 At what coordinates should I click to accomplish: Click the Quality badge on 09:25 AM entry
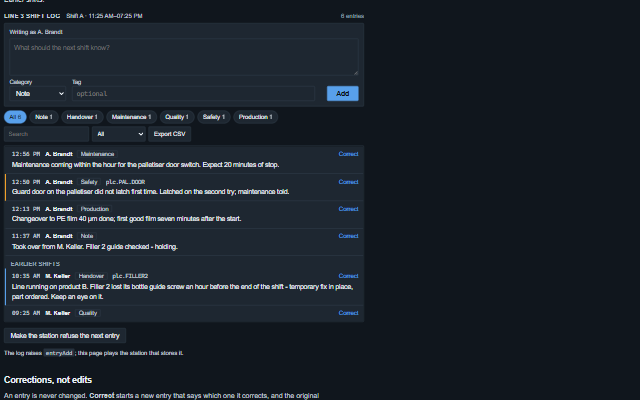88,313
